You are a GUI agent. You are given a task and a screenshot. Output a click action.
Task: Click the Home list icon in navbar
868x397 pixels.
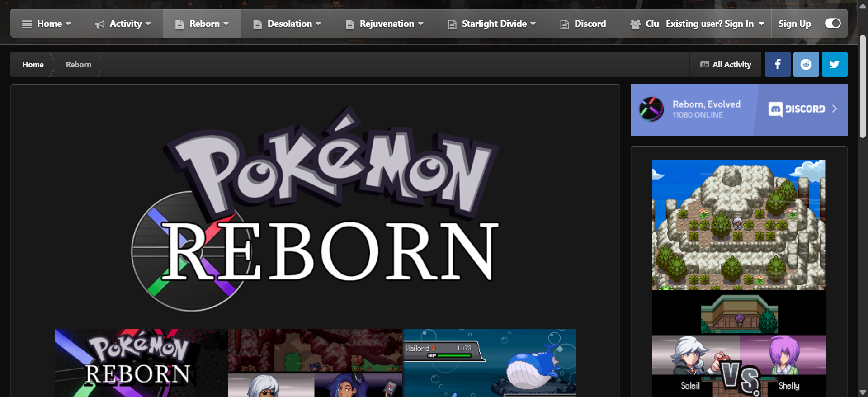pos(27,24)
